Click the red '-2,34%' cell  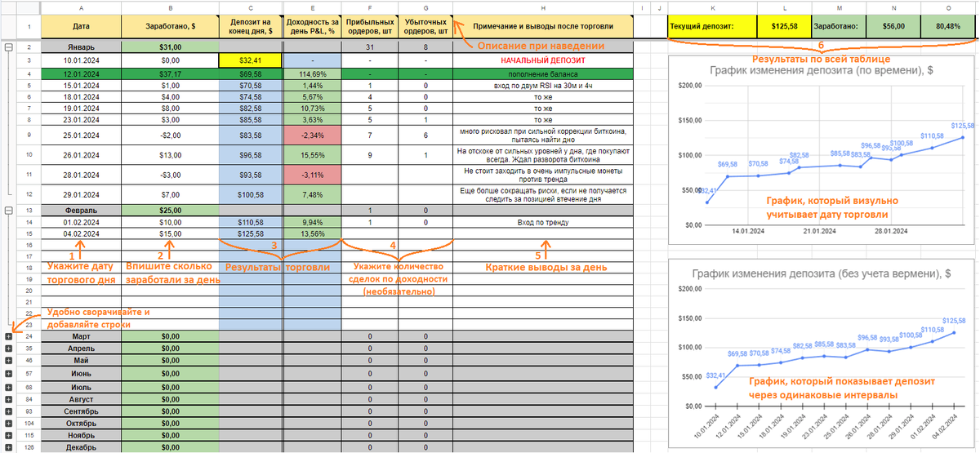[311, 135]
